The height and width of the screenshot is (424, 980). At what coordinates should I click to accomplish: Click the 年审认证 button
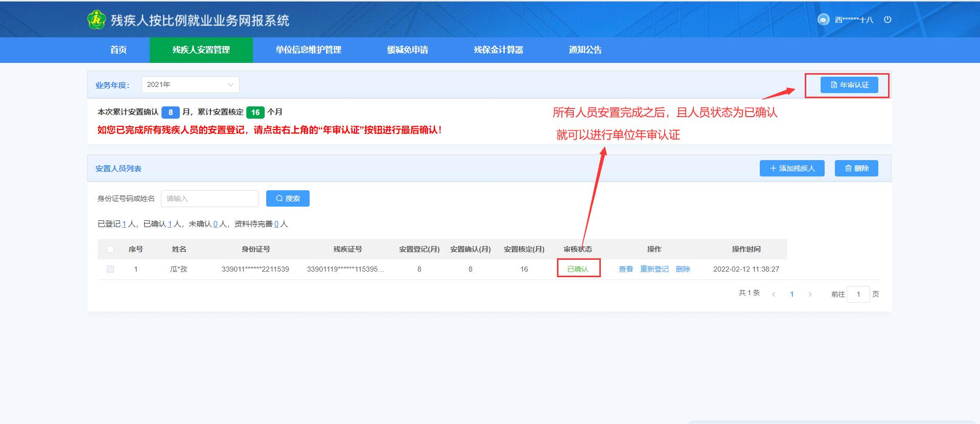click(x=849, y=85)
